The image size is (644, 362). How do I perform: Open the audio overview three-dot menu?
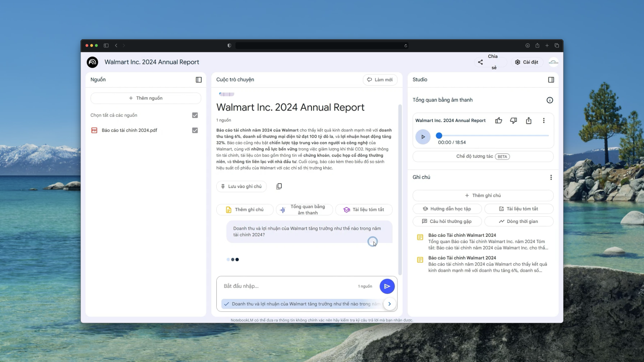pyautogui.click(x=544, y=121)
